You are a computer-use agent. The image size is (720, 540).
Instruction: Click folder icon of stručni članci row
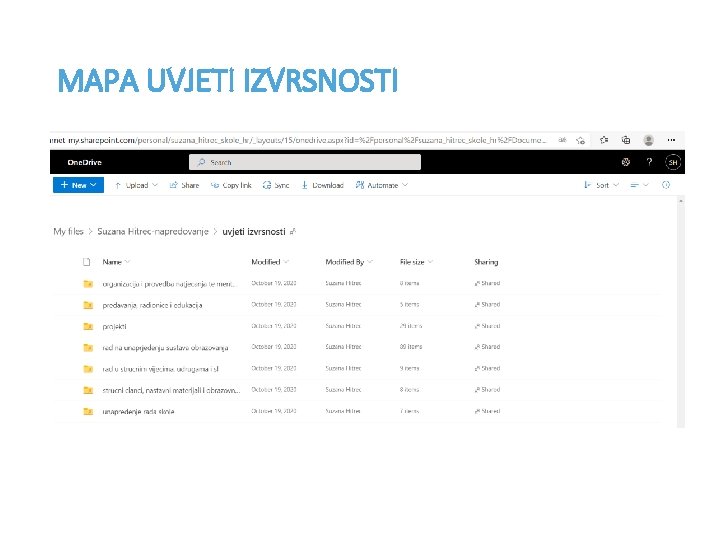[88, 390]
